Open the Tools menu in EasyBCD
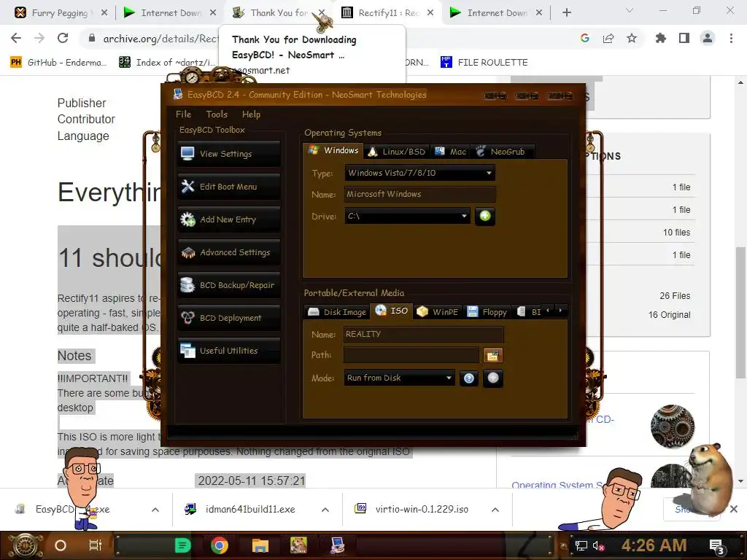The image size is (747, 560). coord(217,114)
